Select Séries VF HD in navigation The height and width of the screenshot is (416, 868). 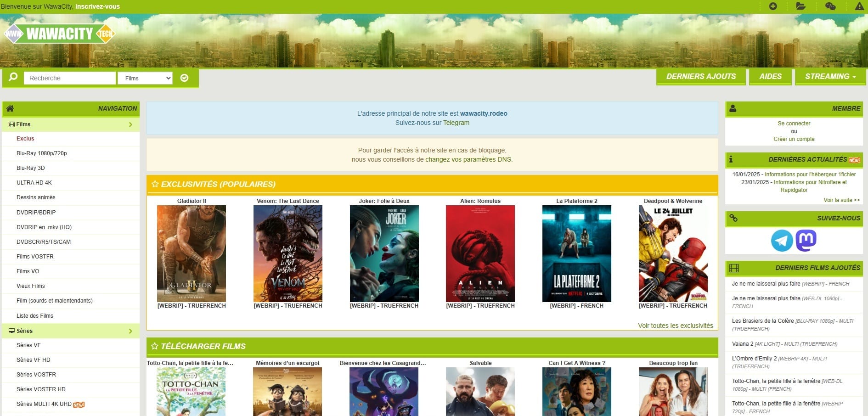click(x=34, y=360)
